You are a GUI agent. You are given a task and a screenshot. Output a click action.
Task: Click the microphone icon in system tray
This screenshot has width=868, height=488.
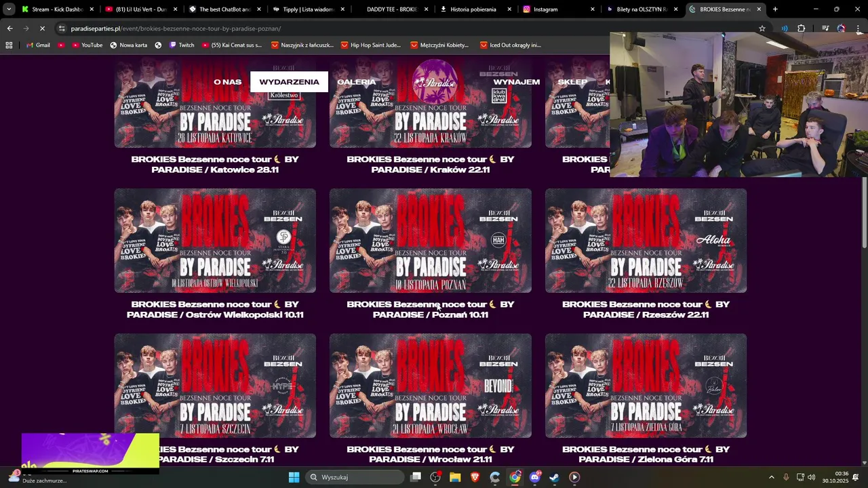pyautogui.click(x=786, y=477)
